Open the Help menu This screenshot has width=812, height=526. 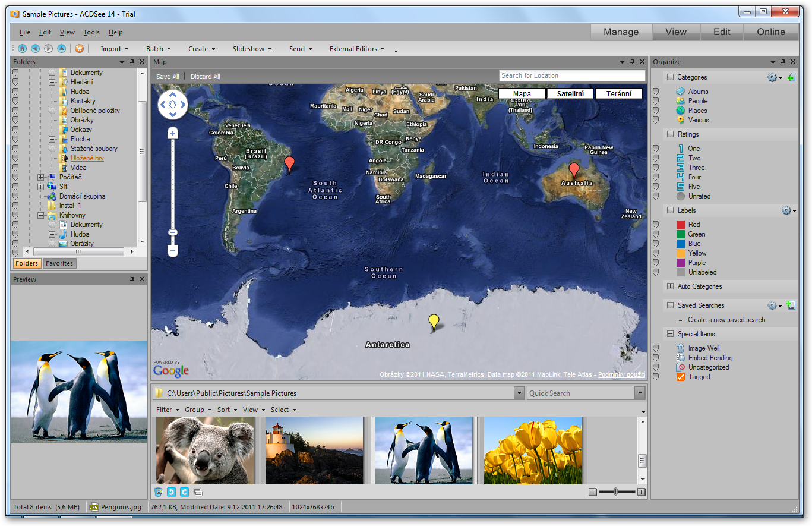pos(115,32)
